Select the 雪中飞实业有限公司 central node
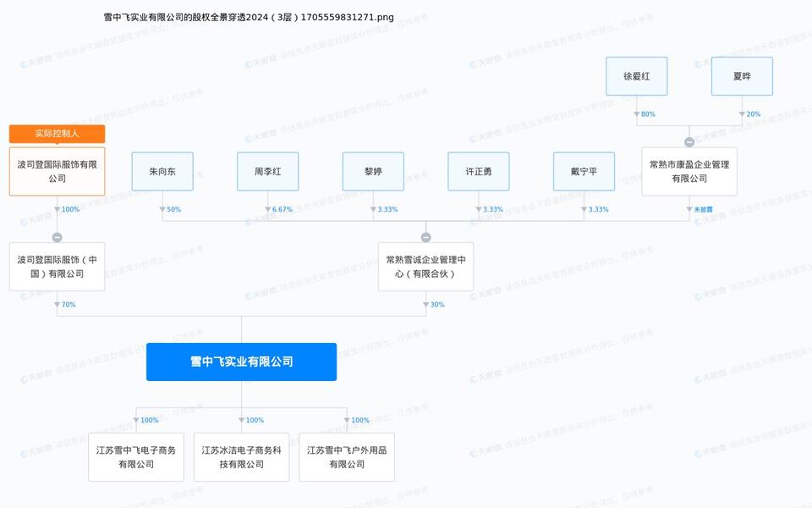 (x=241, y=362)
